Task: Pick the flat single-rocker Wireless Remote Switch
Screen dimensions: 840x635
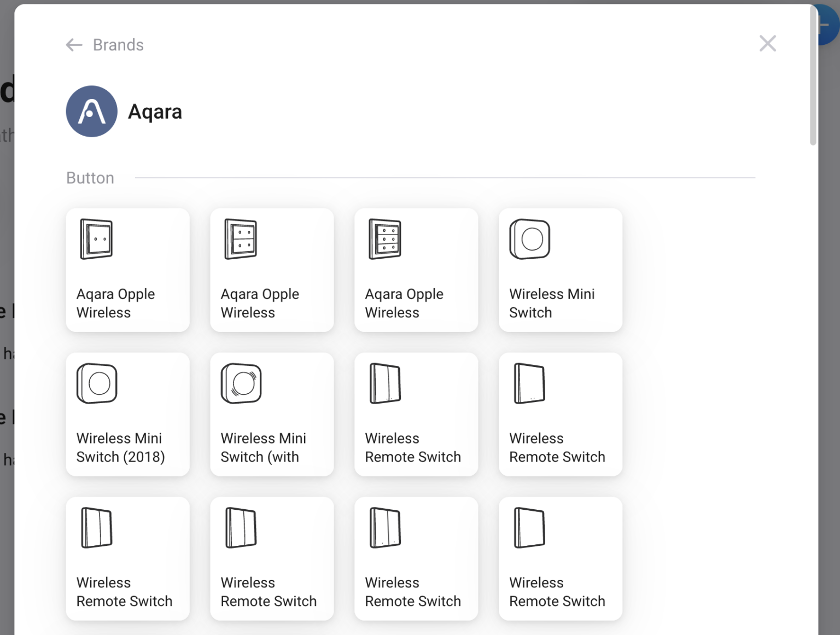Action: pyautogui.click(x=561, y=558)
